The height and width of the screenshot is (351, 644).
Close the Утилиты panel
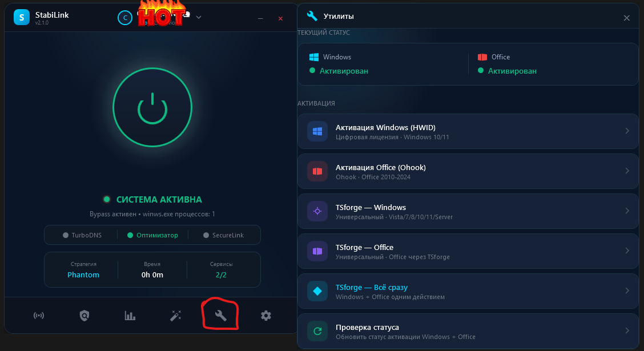(x=627, y=18)
